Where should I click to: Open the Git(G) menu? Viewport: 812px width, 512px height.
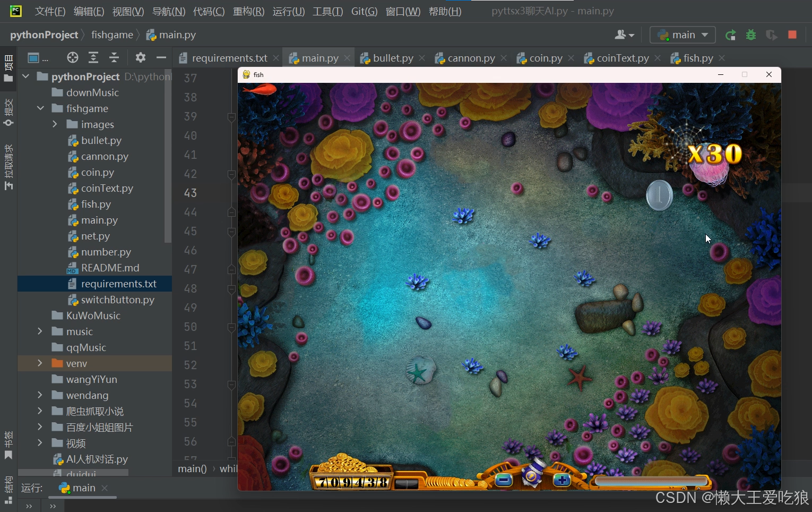364,11
